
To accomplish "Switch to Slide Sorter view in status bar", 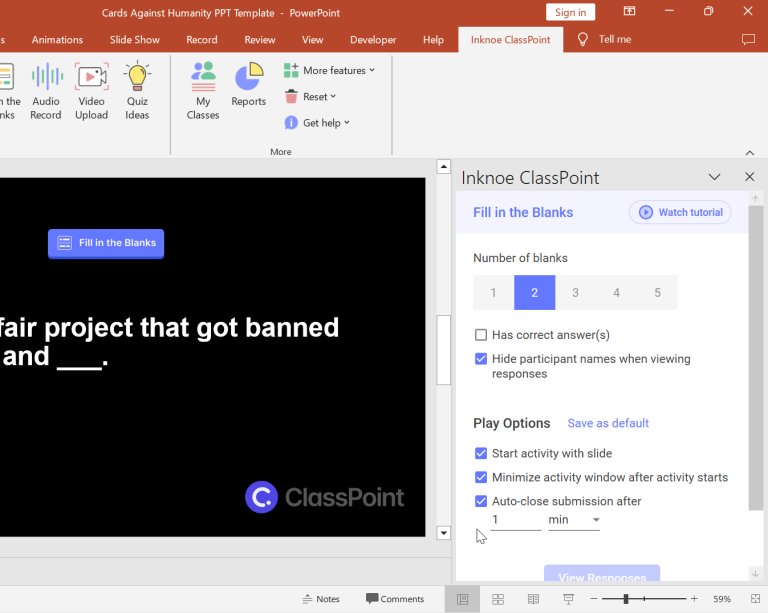I will pos(498,599).
